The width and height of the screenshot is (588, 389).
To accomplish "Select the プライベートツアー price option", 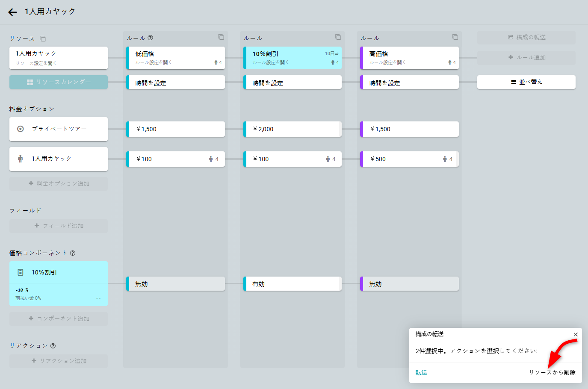I will pos(59,129).
